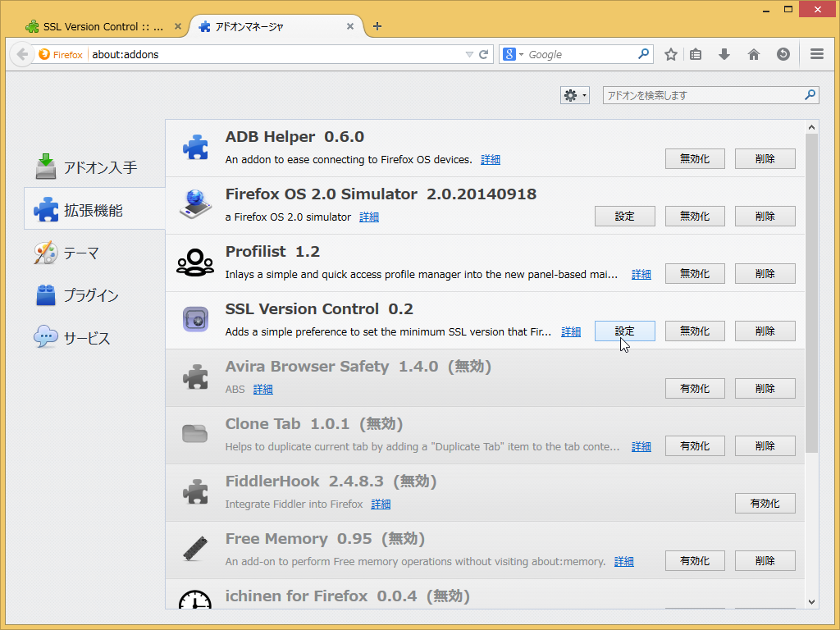Enable the Avira Browser Safety add-on
This screenshot has width=840, height=630.
coord(695,388)
